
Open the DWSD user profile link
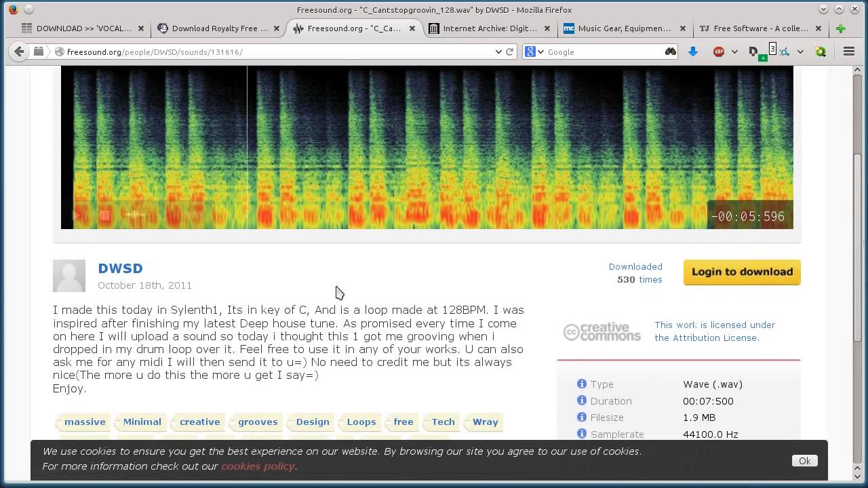coord(120,268)
